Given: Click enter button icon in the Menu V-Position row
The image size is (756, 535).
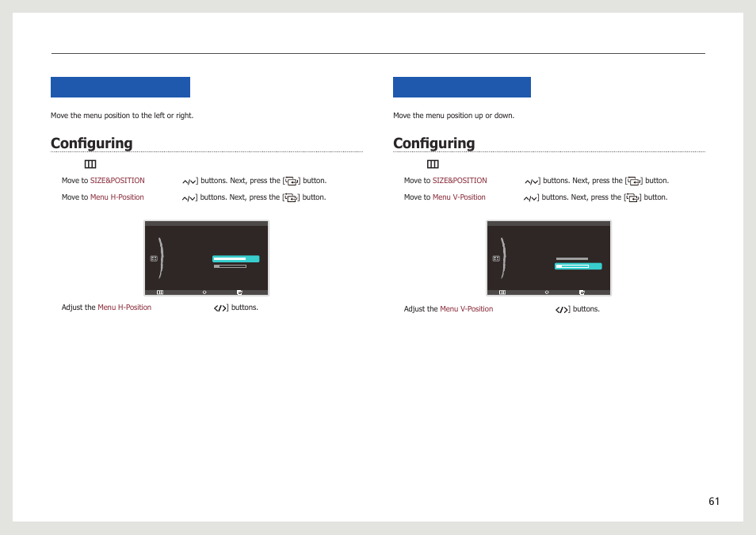Looking at the screenshot, I should pyautogui.click(x=632, y=198).
